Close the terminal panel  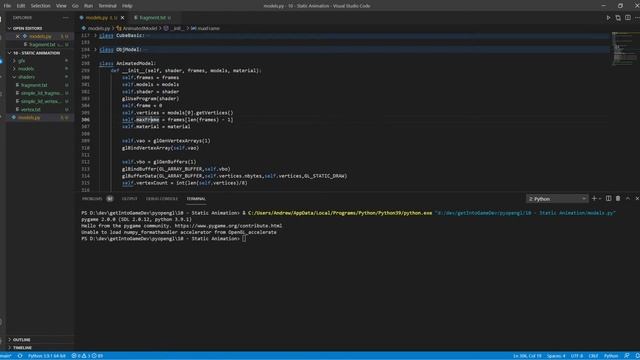(x=637, y=199)
